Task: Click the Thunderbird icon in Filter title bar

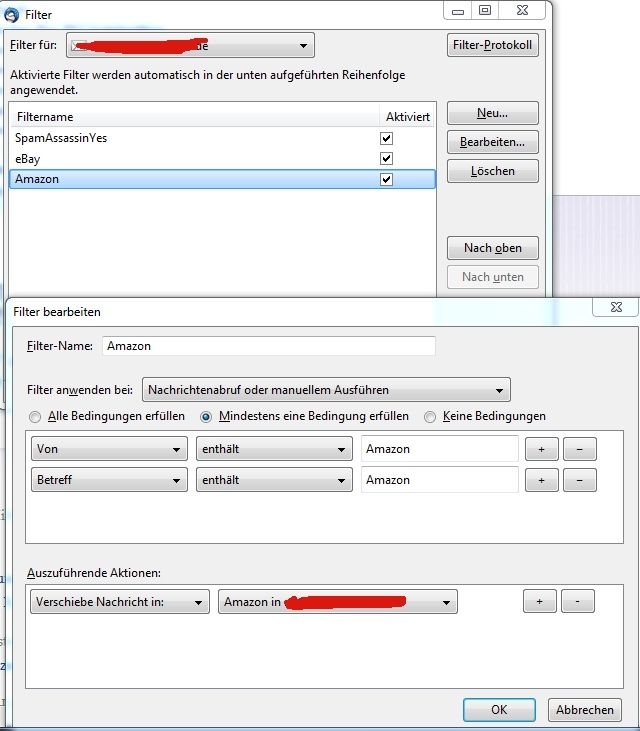Action: point(13,15)
